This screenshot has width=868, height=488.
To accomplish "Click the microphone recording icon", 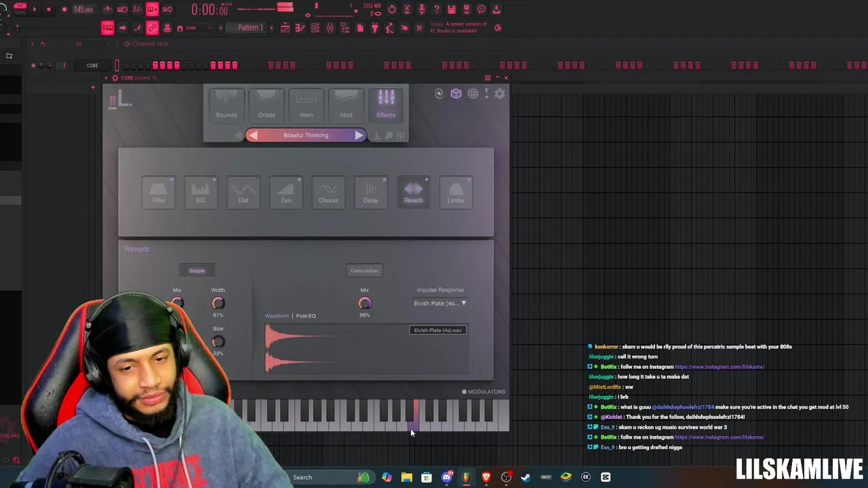I will pos(422,9).
